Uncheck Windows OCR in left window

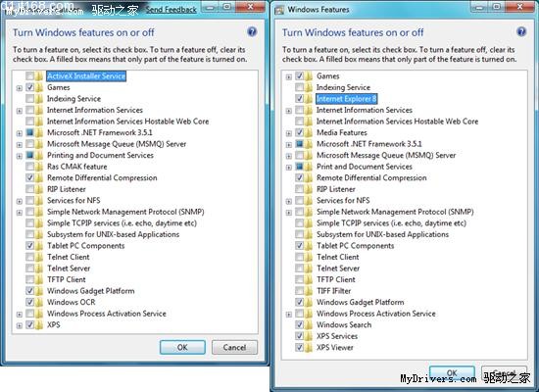(x=30, y=302)
